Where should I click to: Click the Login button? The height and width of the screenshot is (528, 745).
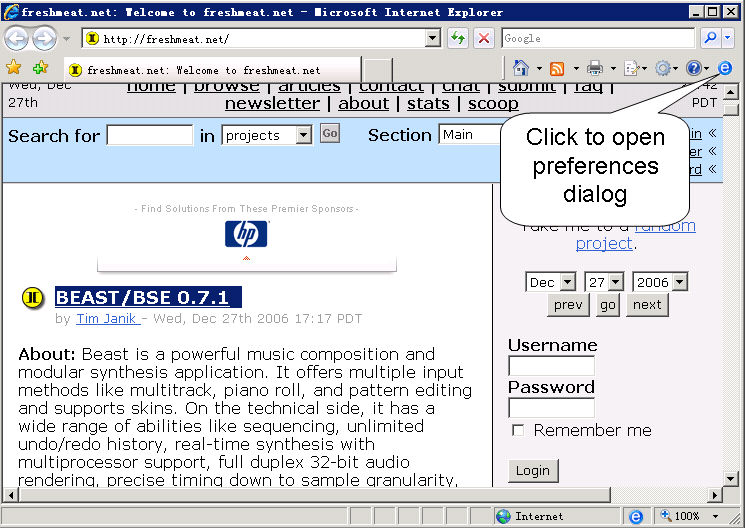coord(533,470)
